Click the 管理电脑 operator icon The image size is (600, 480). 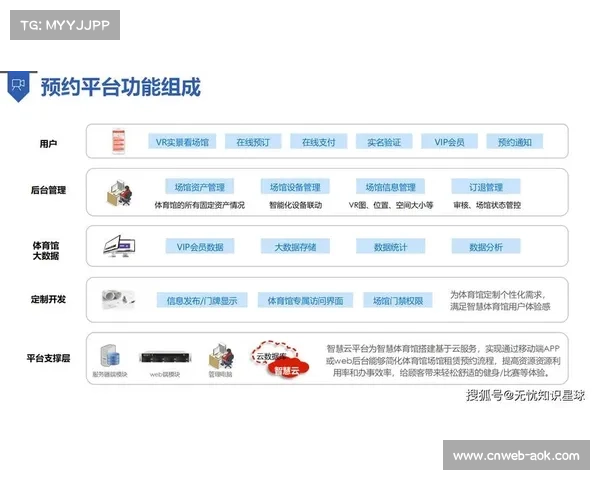[x=219, y=357]
